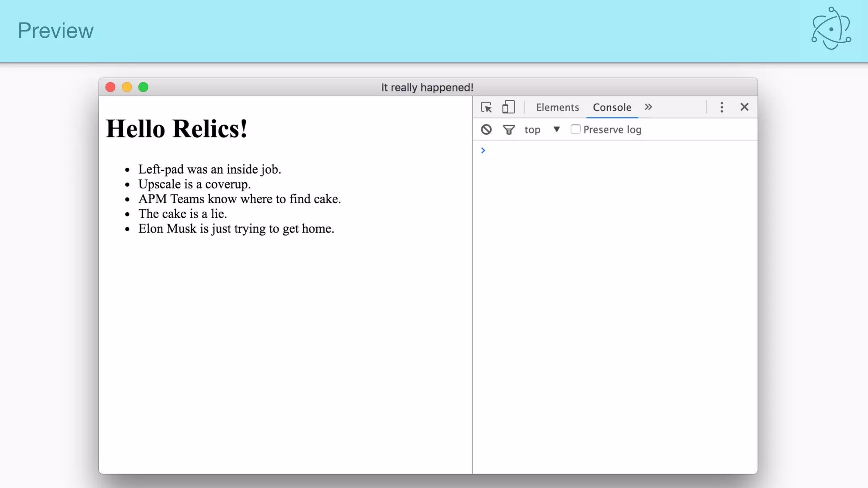Click the window title It really happened!

(x=427, y=87)
